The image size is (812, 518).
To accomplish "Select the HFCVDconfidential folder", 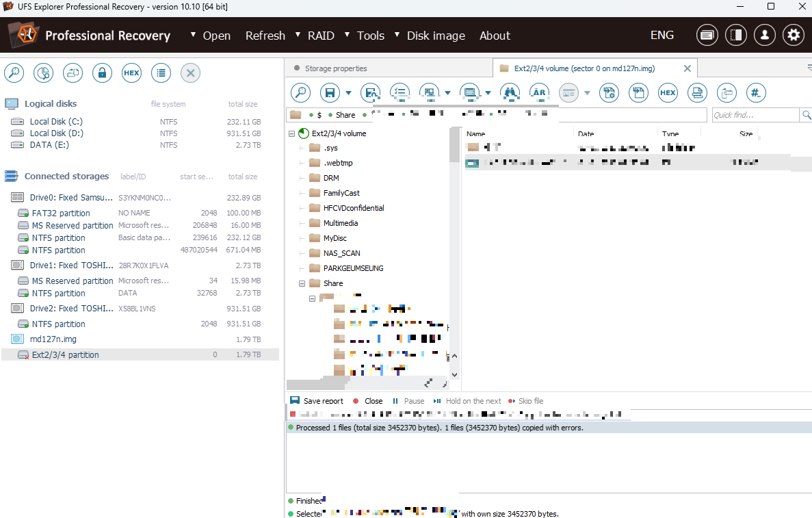I will point(354,208).
